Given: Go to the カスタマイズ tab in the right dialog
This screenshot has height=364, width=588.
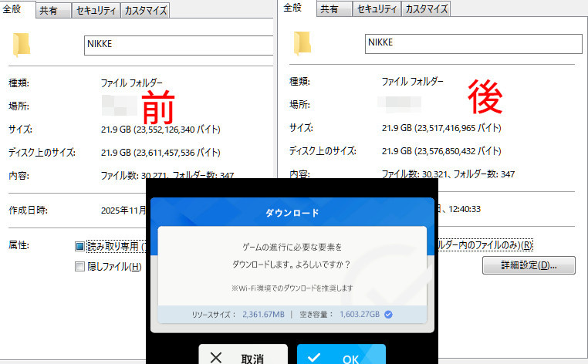Looking at the screenshot, I should 425,9.
